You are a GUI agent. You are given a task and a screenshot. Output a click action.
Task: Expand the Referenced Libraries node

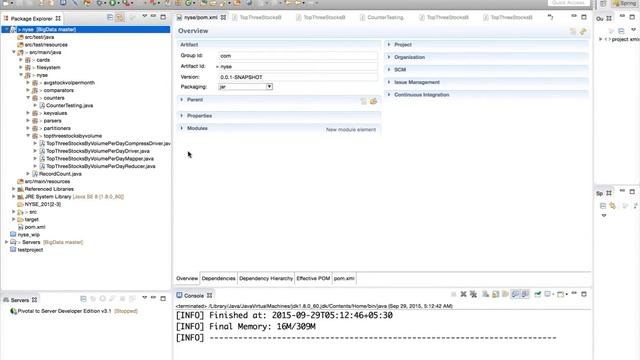[x=13, y=189]
